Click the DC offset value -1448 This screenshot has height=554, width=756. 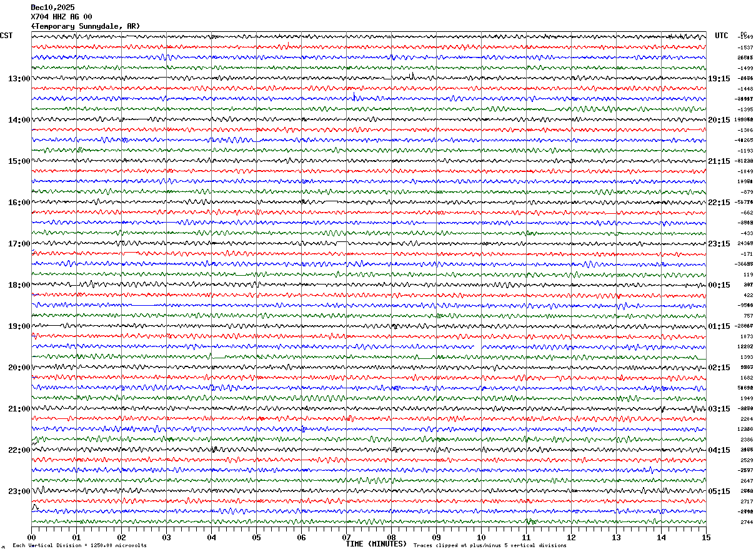click(745, 89)
